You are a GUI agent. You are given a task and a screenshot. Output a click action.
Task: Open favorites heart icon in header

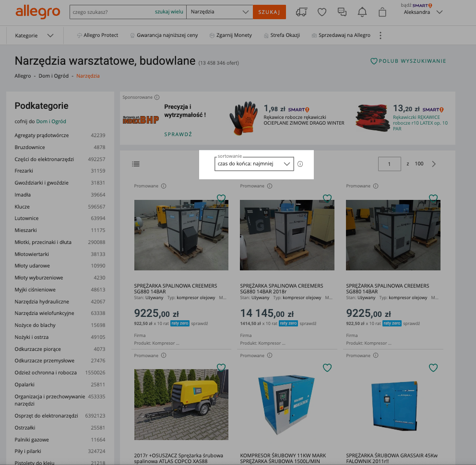322,12
